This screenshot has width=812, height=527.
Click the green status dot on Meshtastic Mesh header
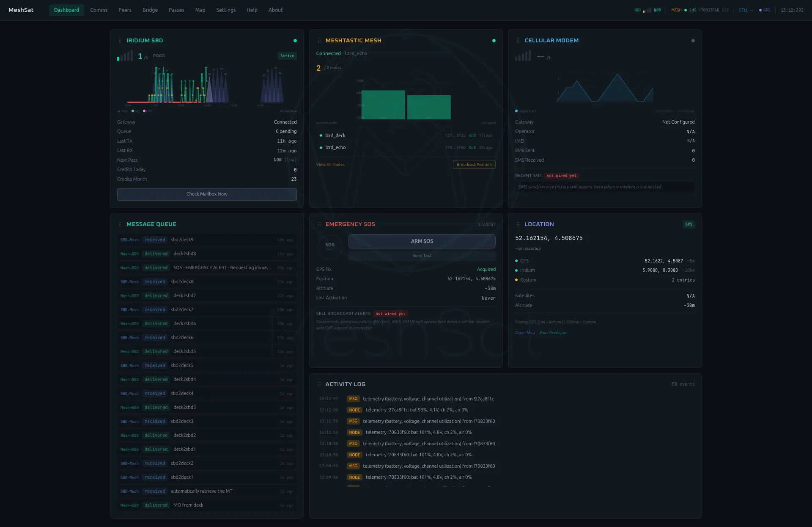click(494, 40)
